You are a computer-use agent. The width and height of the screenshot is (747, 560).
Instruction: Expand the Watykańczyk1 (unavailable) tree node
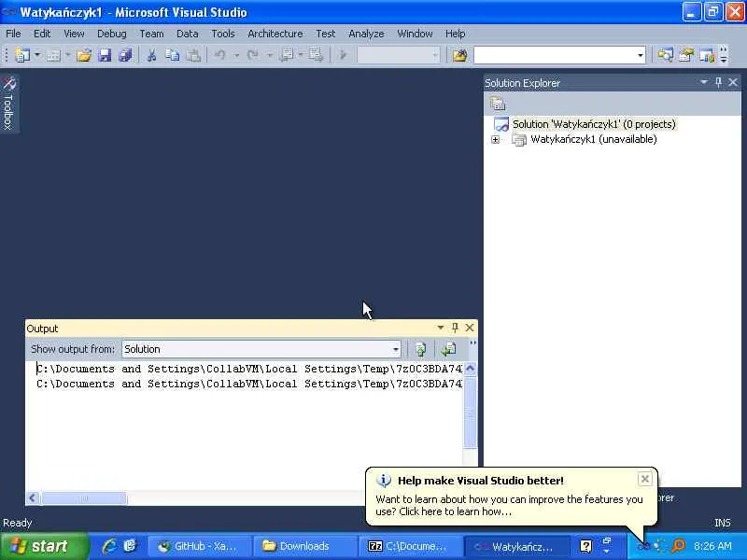click(496, 139)
